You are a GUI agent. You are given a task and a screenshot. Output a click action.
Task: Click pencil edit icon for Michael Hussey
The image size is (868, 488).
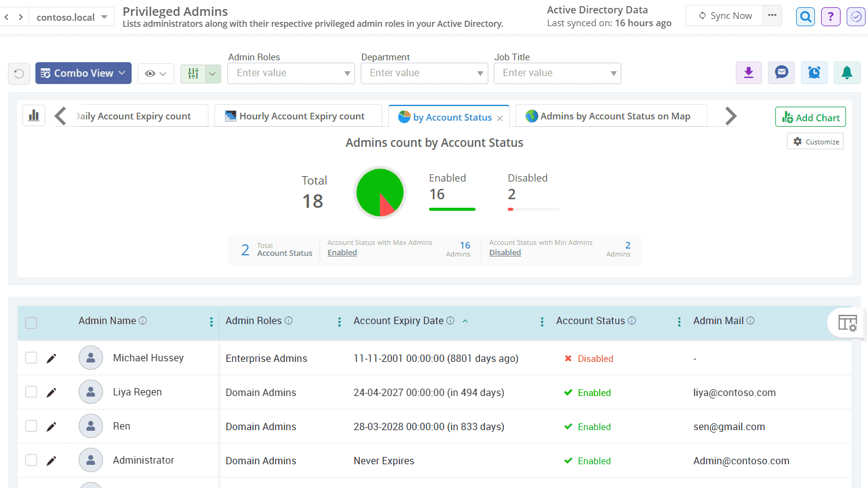pos(51,358)
